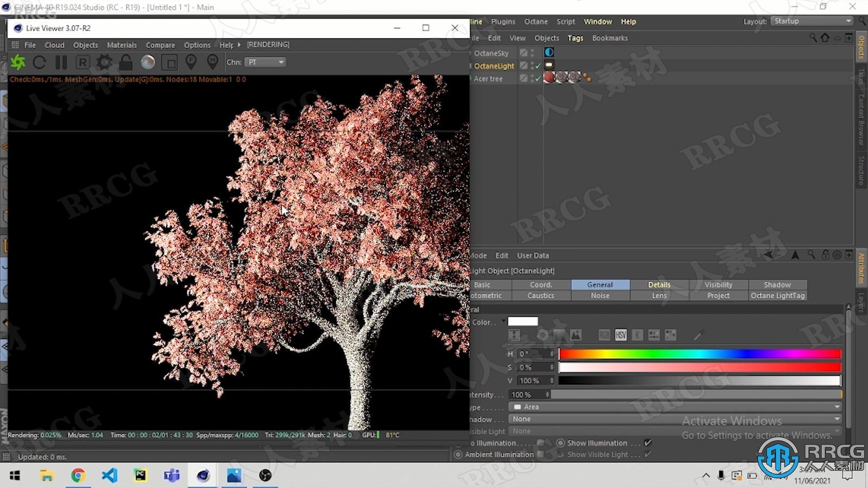The image size is (868, 488).
Task: Open the Layout Startup dropdown
Action: tap(812, 21)
